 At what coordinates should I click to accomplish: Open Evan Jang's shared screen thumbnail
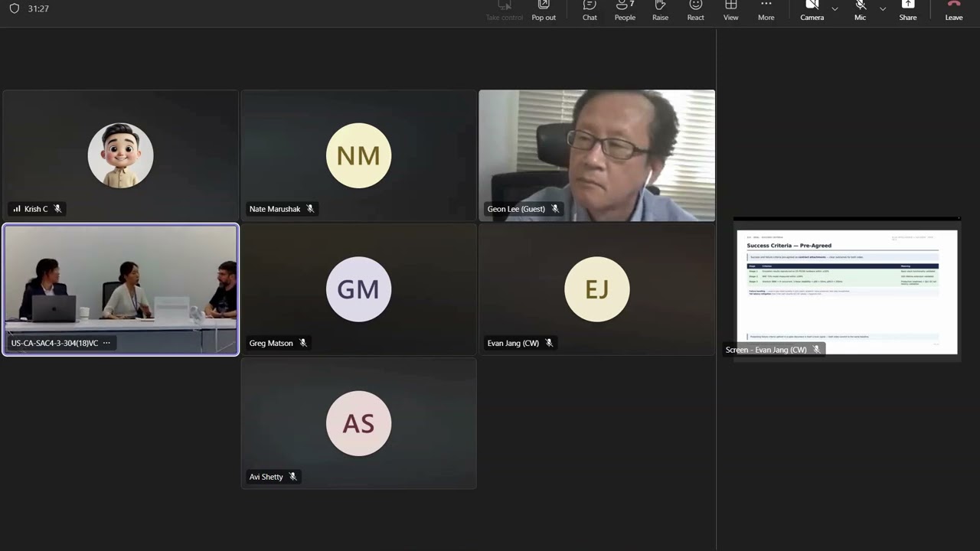pyautogui.click(x=846, y=289)
